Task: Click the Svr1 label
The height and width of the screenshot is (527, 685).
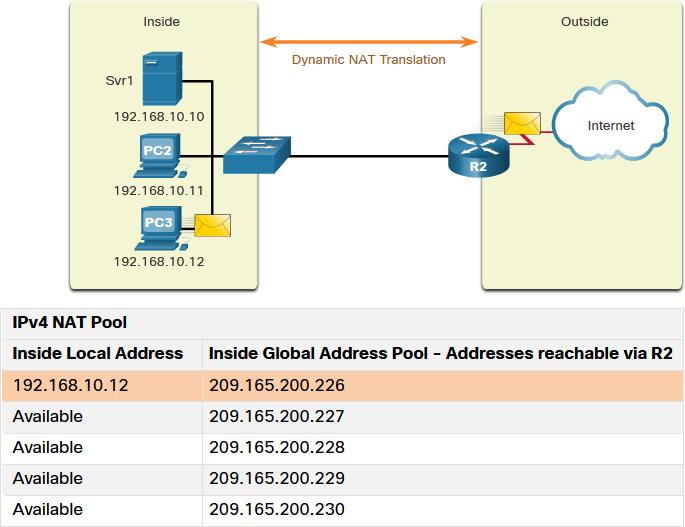Action: [119, 80]
